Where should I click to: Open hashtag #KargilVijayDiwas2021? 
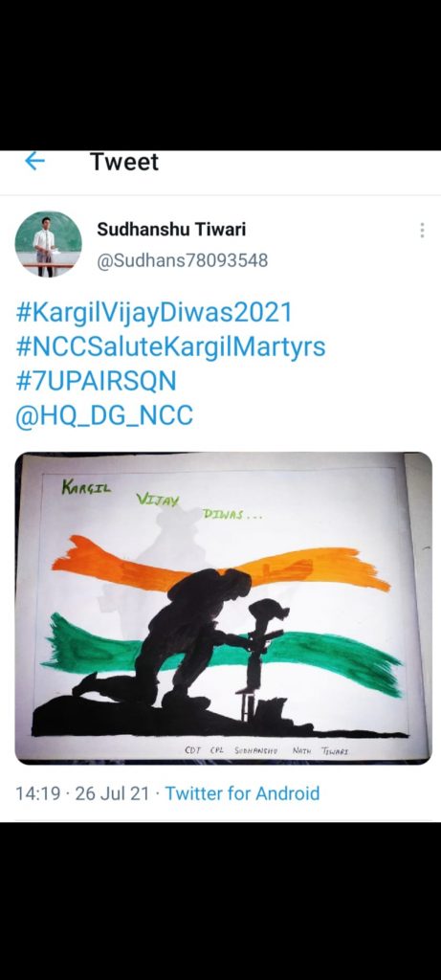tap(154, 313)
